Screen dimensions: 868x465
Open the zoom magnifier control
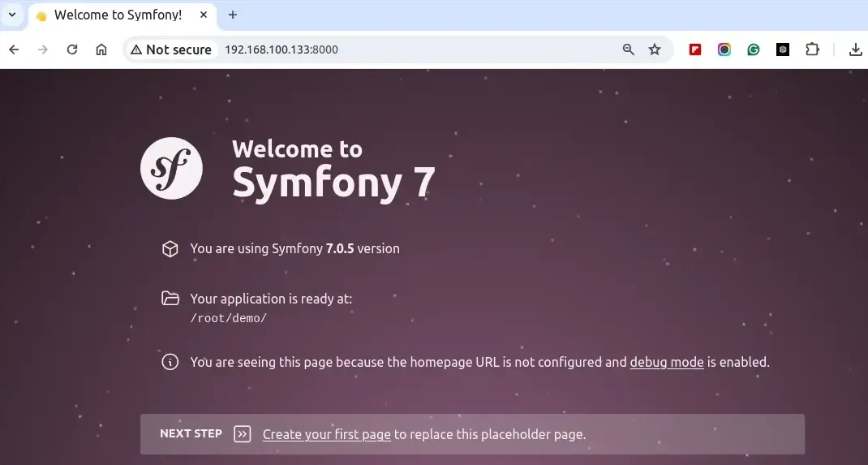(629, 50)
